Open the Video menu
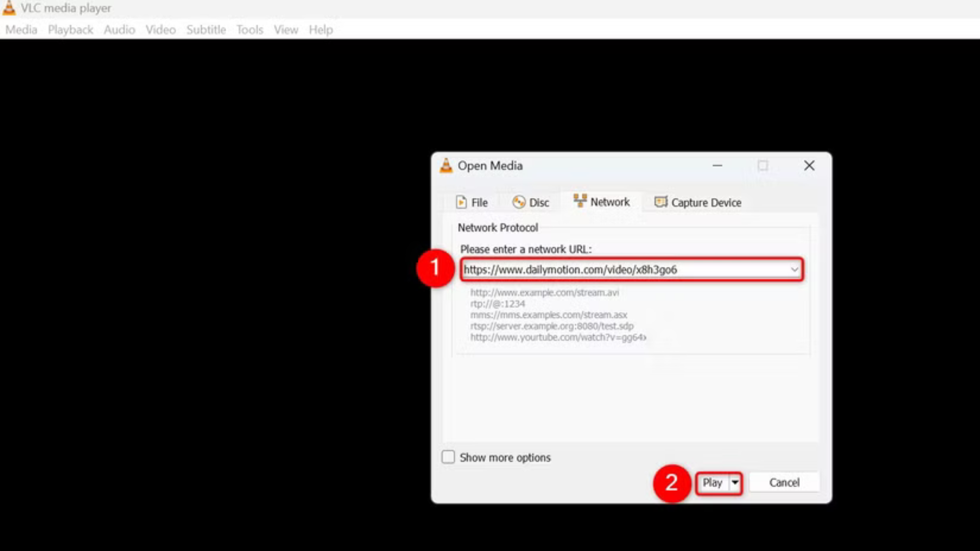 pyautogui.click(x=160, y=30)
